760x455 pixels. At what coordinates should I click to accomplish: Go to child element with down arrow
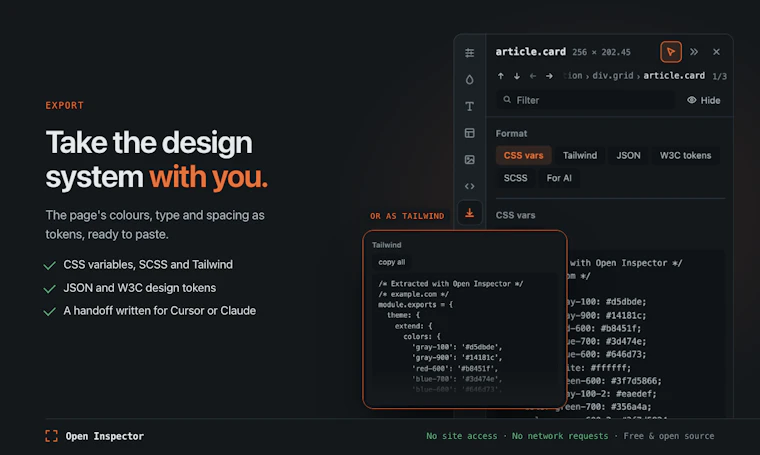point(517,76)
